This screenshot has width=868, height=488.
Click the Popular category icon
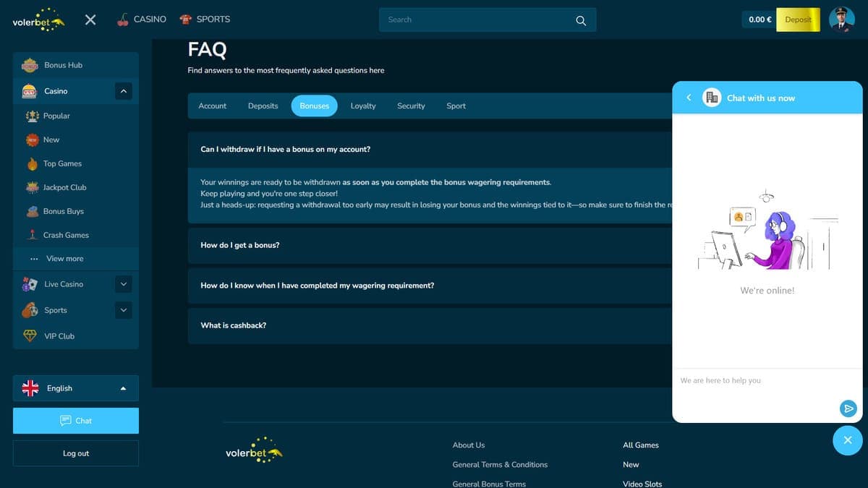point(33,116)
